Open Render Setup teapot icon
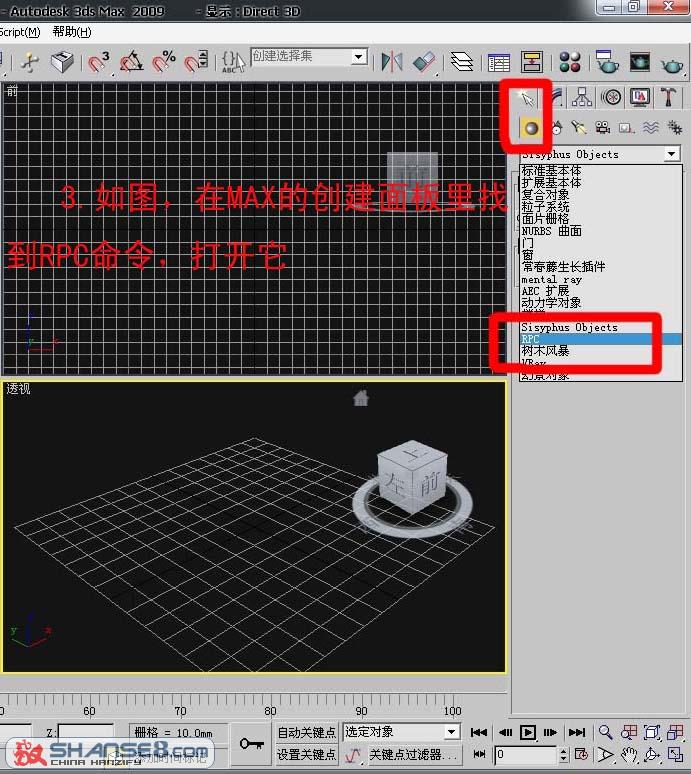This screenshot has height=774, width=691. (607, 62)
